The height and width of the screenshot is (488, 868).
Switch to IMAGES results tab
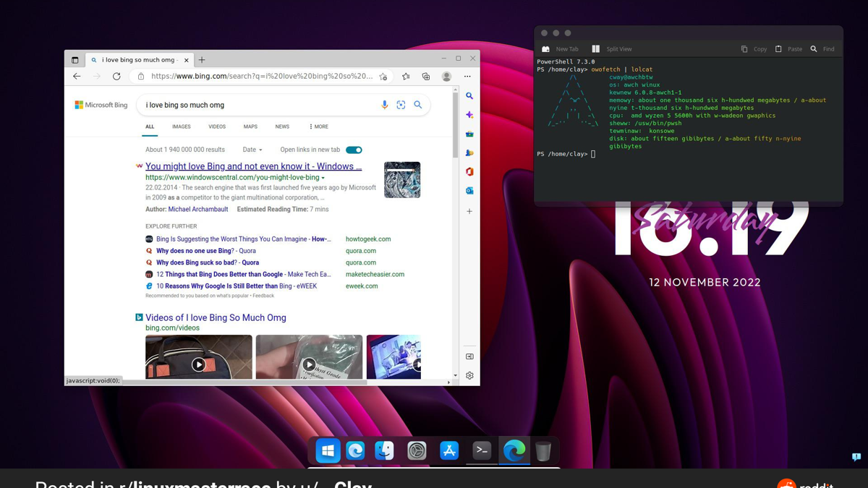tap(182, 127)
